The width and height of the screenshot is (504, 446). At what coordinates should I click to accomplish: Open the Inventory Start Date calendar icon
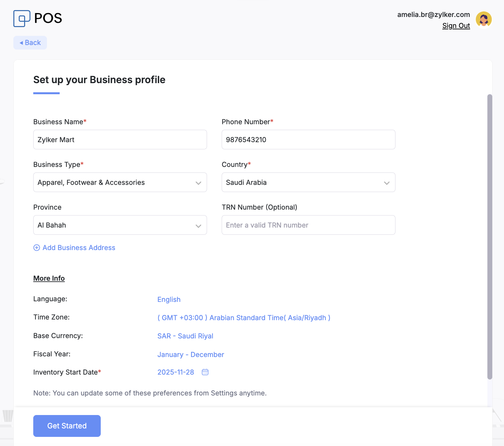[x=205, y=372]
